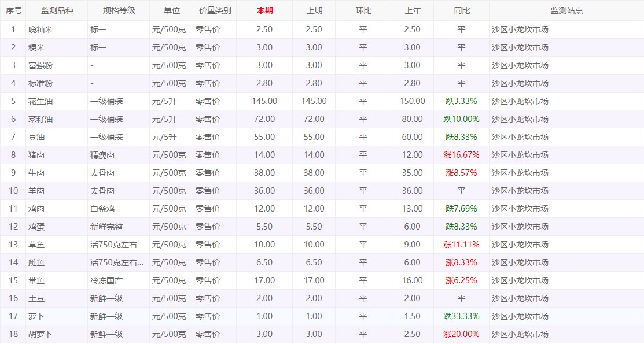Click the 猪肉 product name
The width and height of the screenshot is (644, 344).
click(x=36, y=155)
